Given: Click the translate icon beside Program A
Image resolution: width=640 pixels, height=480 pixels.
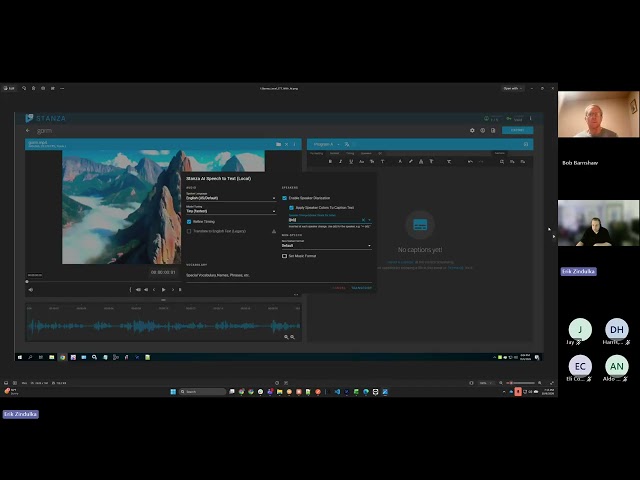Looking at the screenshot, I should [x=347, y=144].
